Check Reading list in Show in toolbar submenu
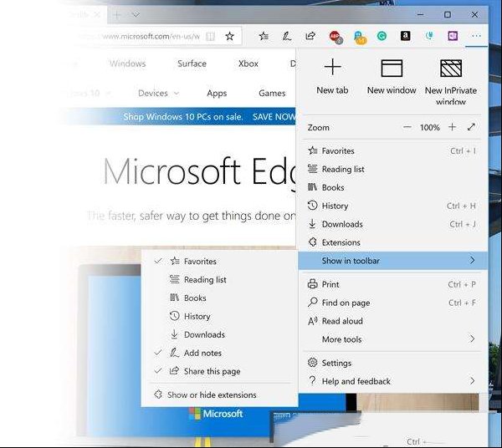502x448 pixels. pyautogui.click(x=219, y=279)
